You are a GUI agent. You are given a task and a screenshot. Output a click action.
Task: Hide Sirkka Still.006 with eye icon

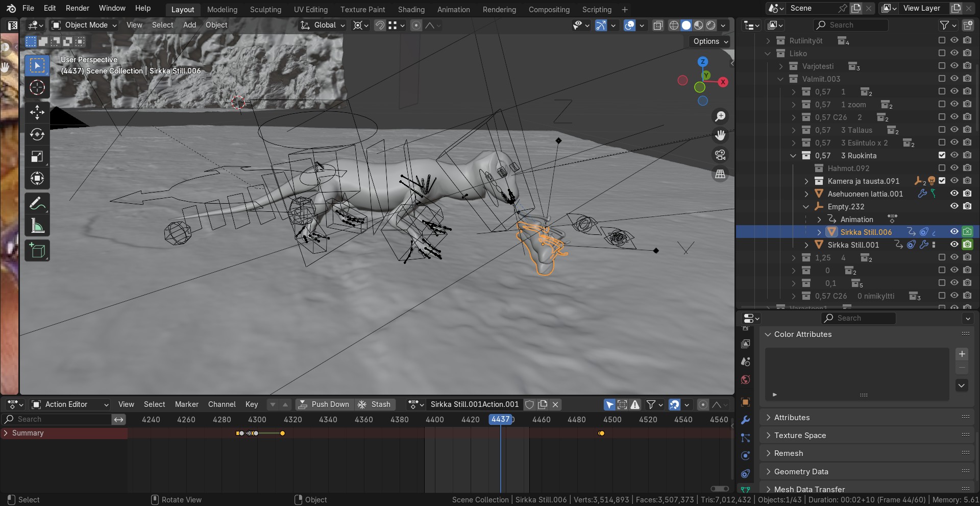click(x=954, y=232)
